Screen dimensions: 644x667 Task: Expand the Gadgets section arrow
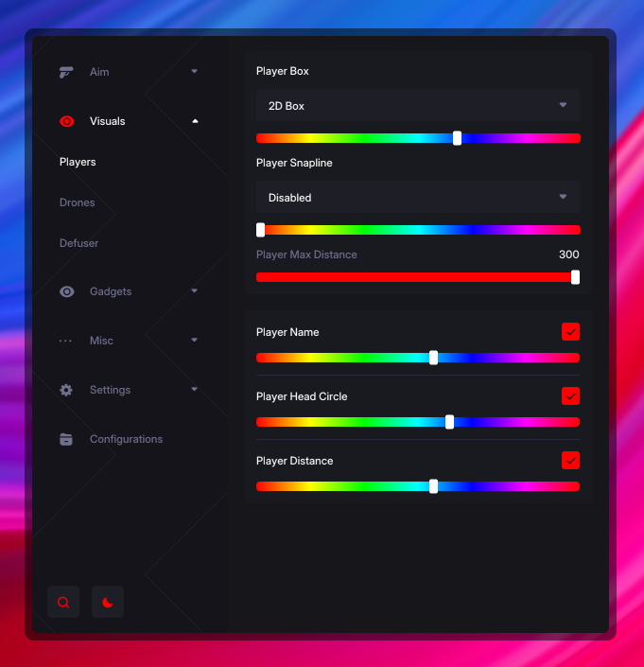pyautogui.click(x=194, y=290)
